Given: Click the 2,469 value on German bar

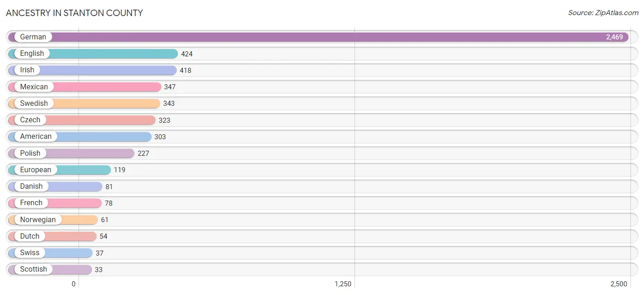Looking at the screenshot, I should tap(615, 37).
